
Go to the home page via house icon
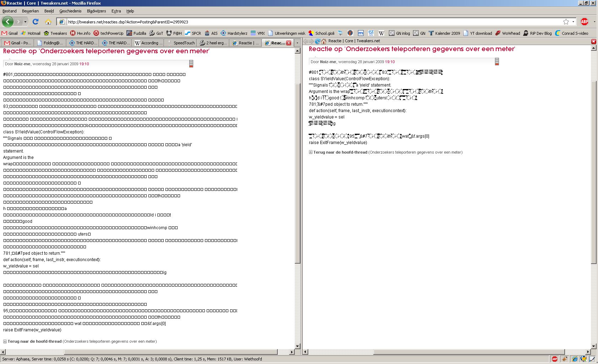click(48, 22)
